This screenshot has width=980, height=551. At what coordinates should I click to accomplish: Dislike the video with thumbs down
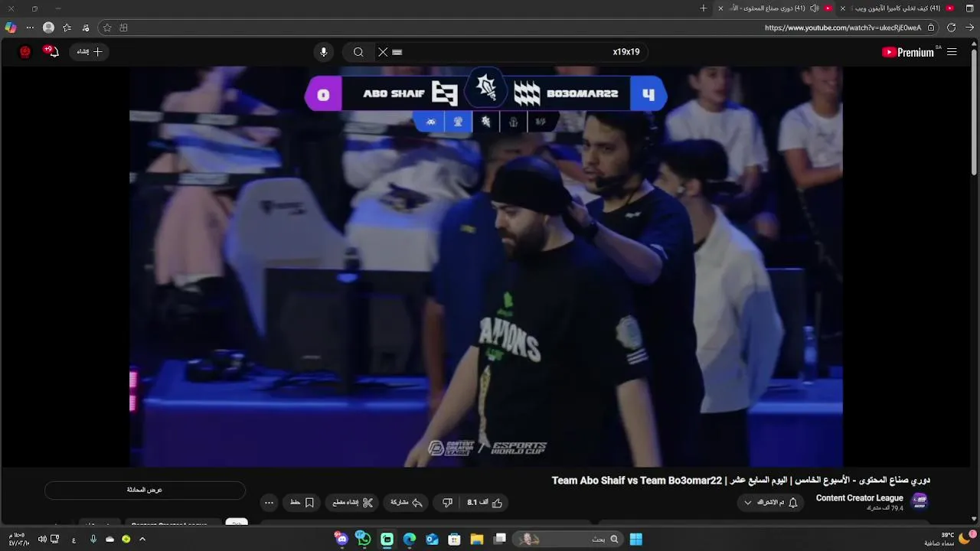coord(448,503)
